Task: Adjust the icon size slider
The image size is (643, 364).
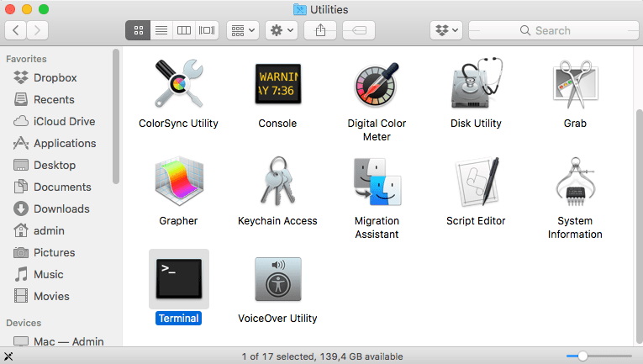Action: tap(582, 356)
